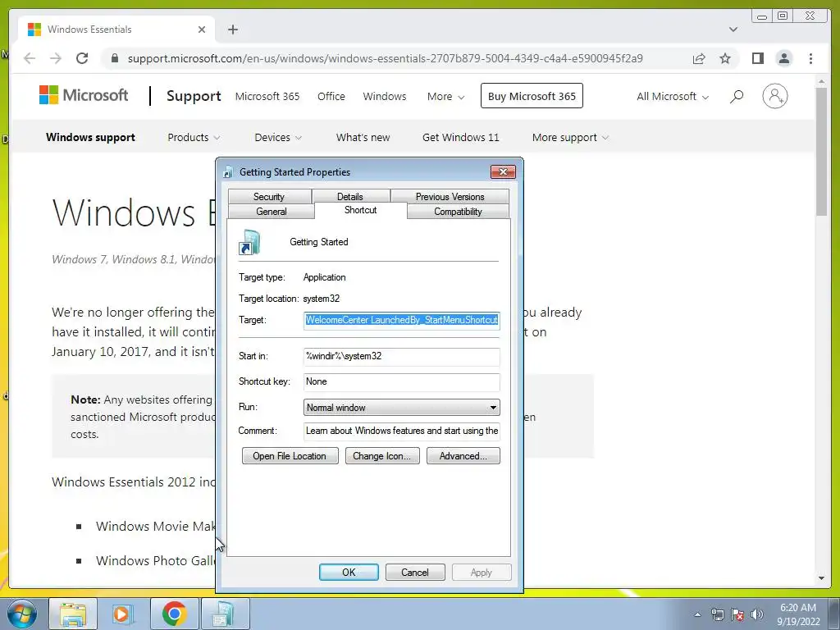
Task: Confirm with the OK button
Action: tap(349, 572)
